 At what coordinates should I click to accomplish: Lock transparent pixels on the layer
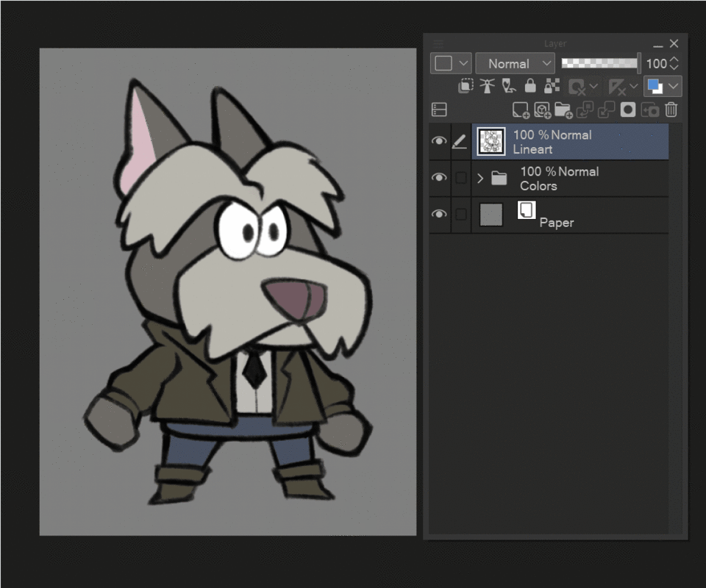[x=551, y=87]
